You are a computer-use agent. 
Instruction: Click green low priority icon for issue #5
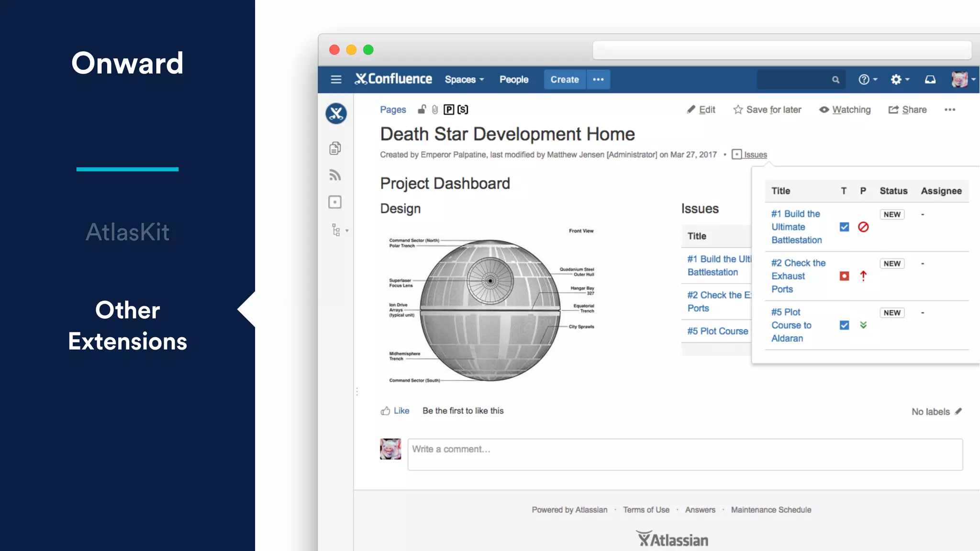pyautogui.click(x=863, y=325)
